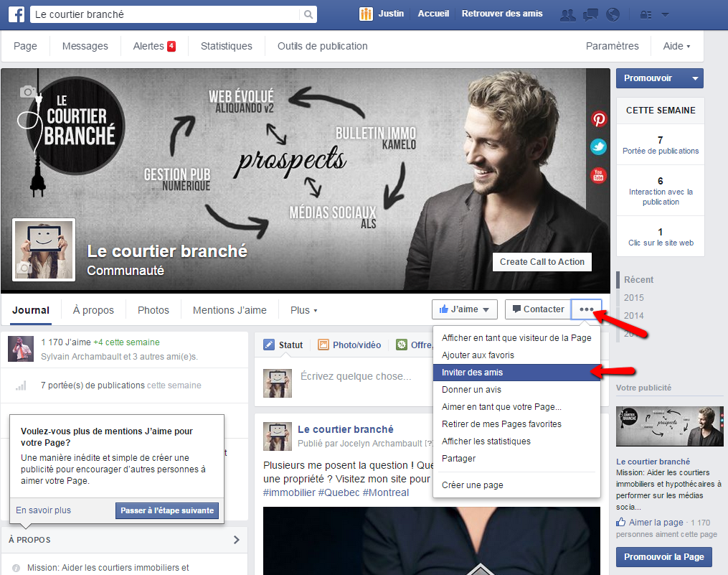Click the Twitter icon on the cover
The image size is (728, 575).
(599, 147)
